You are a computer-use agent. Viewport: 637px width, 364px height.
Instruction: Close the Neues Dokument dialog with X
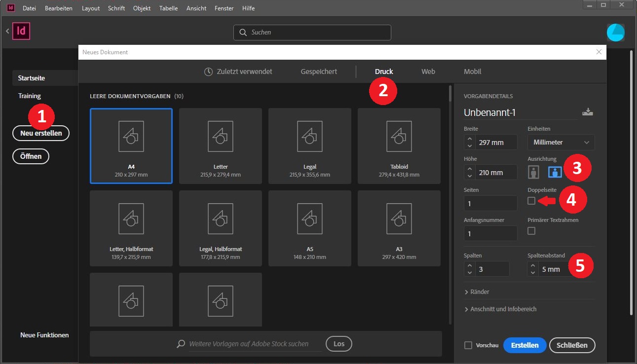[x=599, y=52]
